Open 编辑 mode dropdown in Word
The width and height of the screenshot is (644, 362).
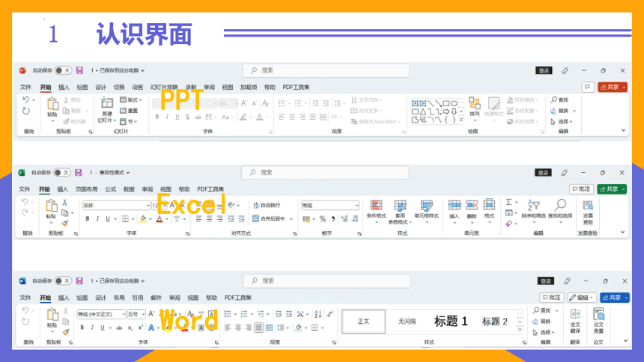(582, 298)
